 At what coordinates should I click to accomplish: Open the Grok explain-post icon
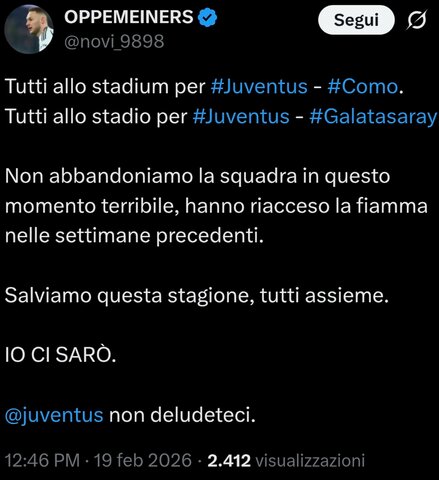[417, 20]
